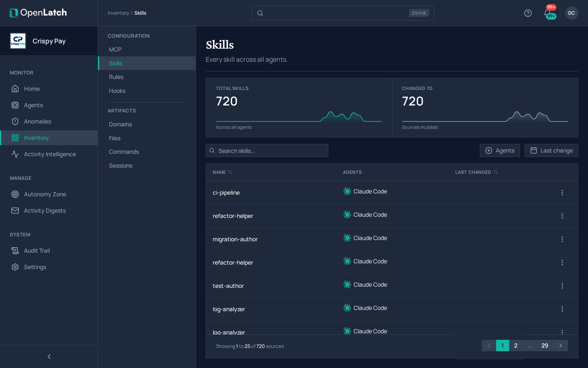Open the Last change date filter
The width and height of the screenshot is (588, 368).
pos(551,150)
